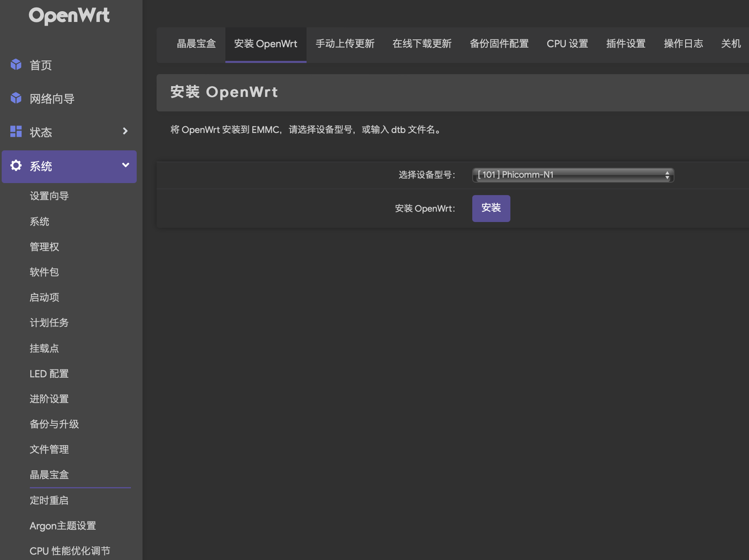Open 挂载点 in sidebar
Image resolution: width=749 pixels, height=560 pixels.
pos(44,348)
